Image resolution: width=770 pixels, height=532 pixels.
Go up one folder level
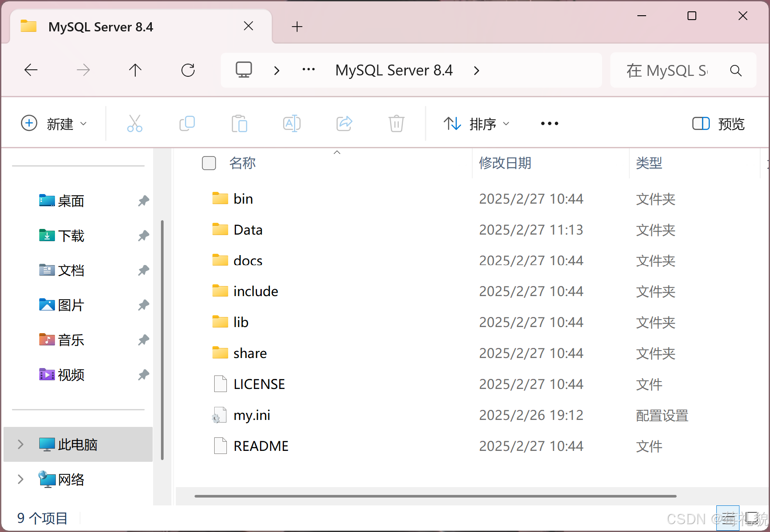[x=135, y=70]
